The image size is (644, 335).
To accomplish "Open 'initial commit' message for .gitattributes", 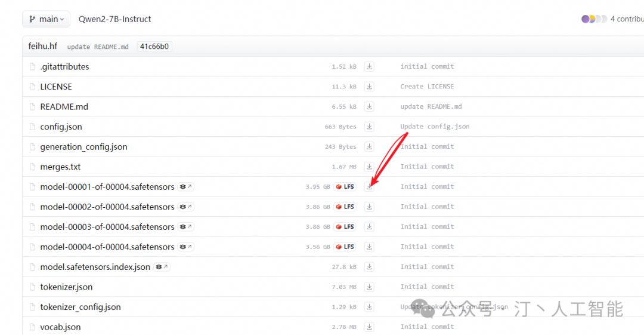I will 427,66.
